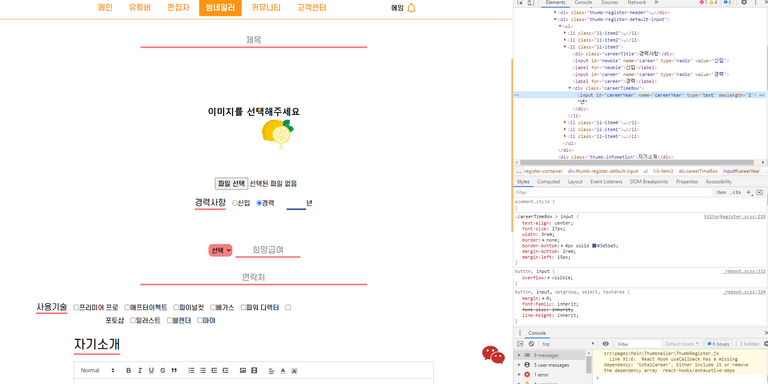Open the text alignment icon in the editor
The image size is (768, 384).
point(271,371)
